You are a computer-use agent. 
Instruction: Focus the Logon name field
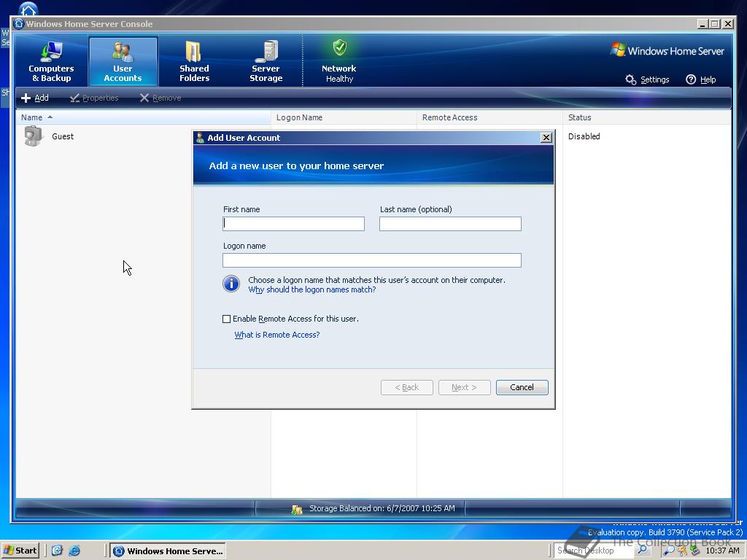tap(372, 260)
